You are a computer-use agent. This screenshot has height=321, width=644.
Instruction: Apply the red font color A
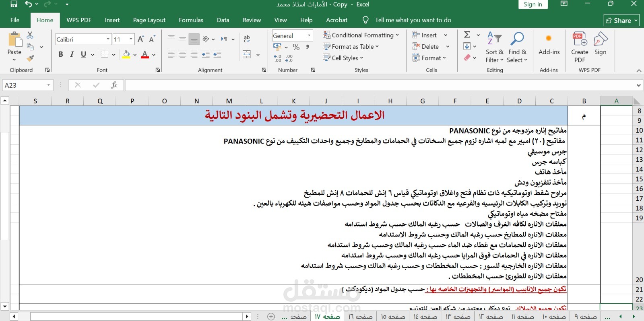click(x=145, y=54)
